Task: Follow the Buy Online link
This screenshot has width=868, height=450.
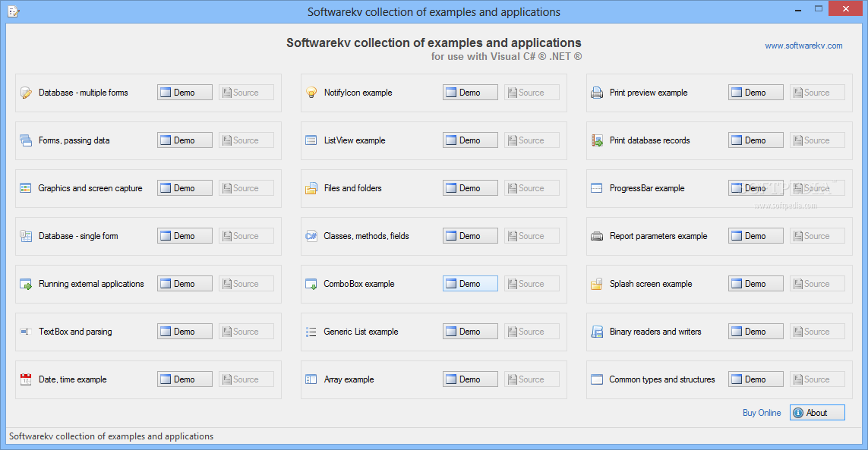Action: (762, 412)
